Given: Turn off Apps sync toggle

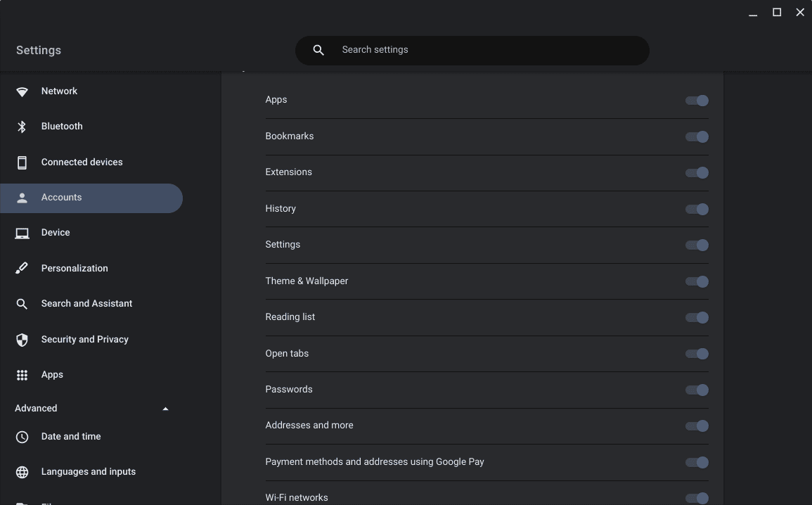Looking at the screenshot, I should [x=697, y=101].
